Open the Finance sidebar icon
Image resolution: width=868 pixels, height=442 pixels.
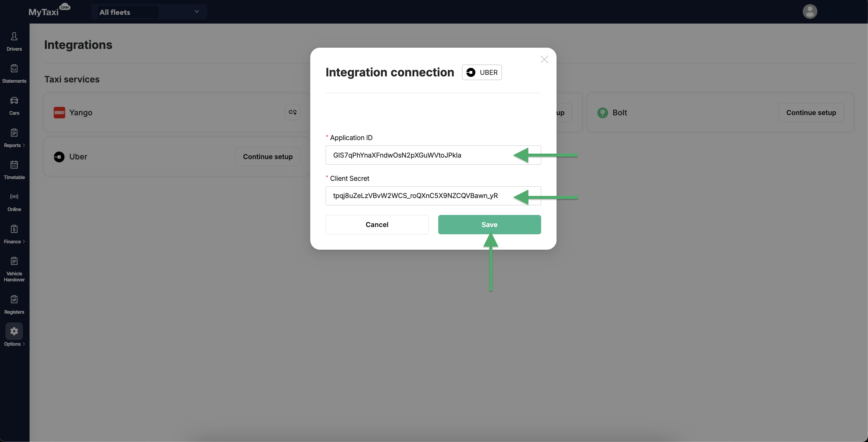[x=14, y=229]
